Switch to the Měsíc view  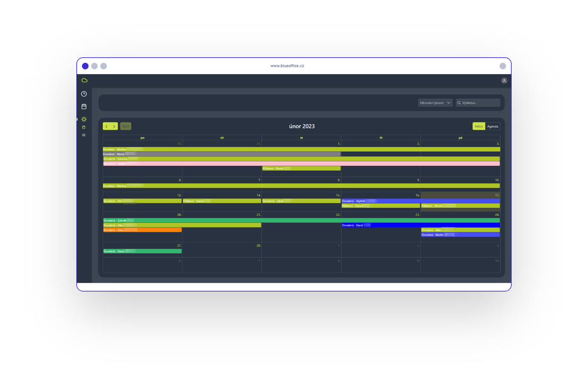pos(479,126)
